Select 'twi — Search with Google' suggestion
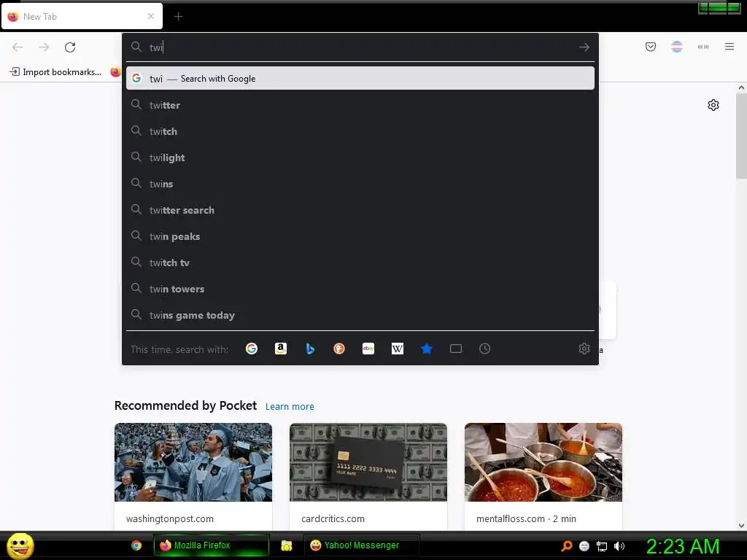The height and width of the screenshot is (560, 747). [360, 78]
